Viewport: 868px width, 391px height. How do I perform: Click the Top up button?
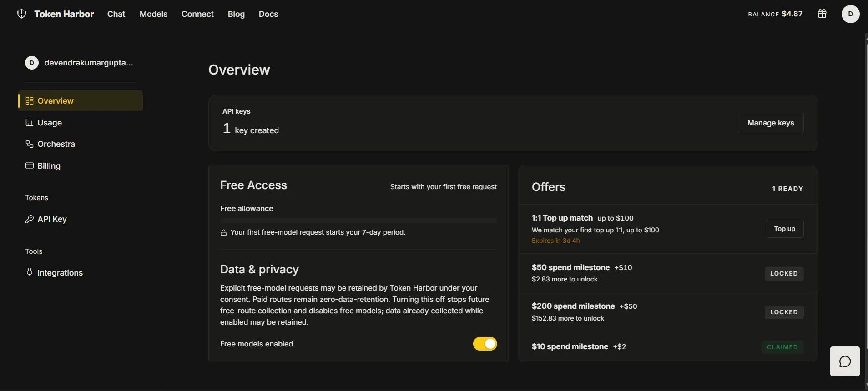point(785,229)
